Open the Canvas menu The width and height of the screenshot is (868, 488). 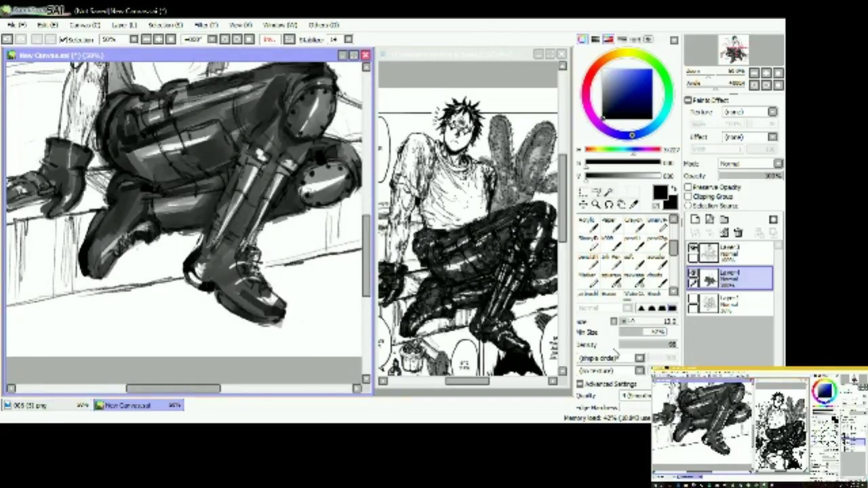tap(85, 25)
